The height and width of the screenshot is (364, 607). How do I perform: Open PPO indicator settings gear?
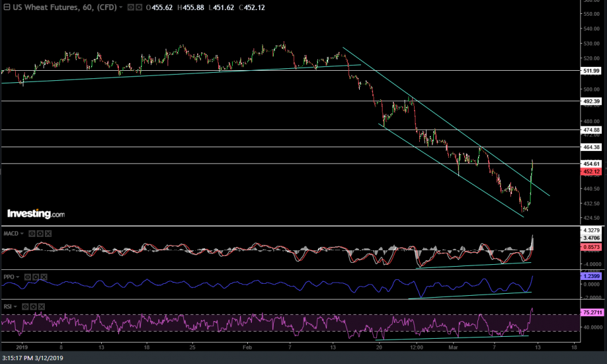tap(36, 277)
